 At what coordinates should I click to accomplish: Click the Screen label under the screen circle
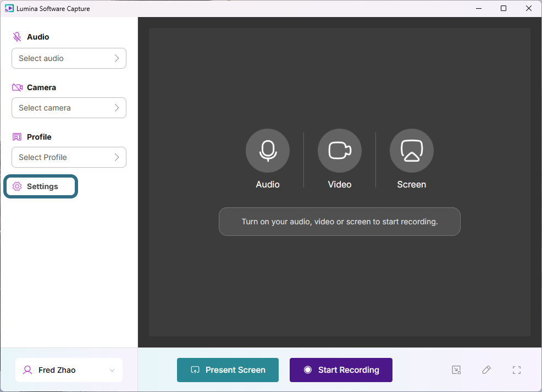point(411,185)
